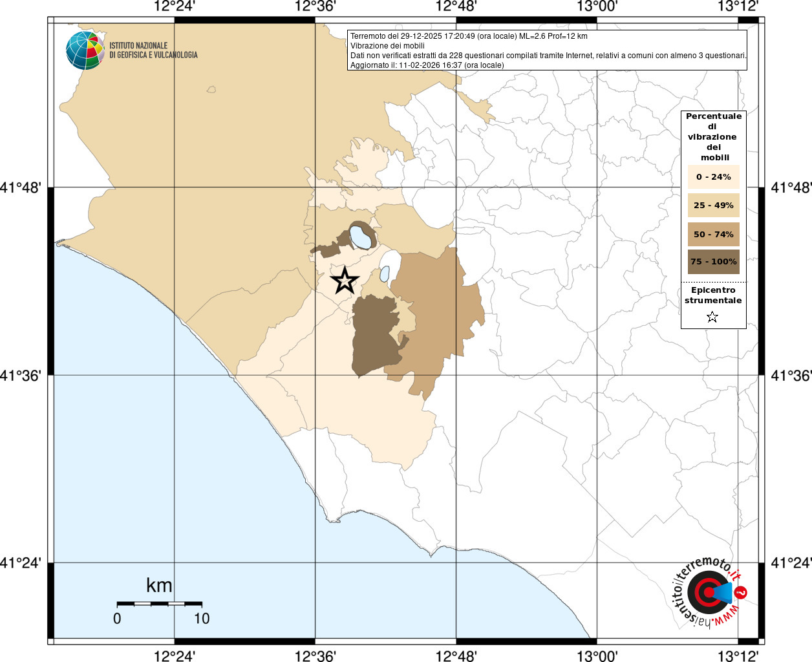The width and height of the screenshot is (812, 662).
Task: Click the 'km' scale bar label
Action: pos(159,586)
